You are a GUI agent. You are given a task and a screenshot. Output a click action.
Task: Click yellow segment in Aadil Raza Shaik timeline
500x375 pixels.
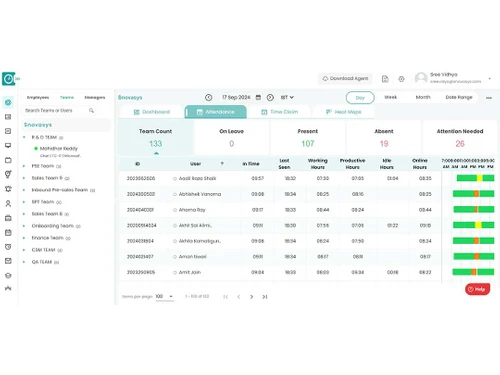point(479,178)
